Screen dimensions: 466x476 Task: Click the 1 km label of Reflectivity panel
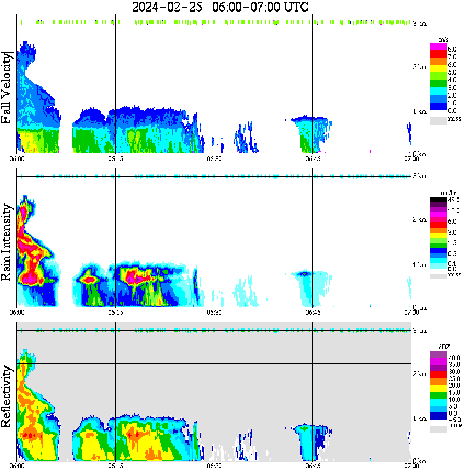pos(419,418)
